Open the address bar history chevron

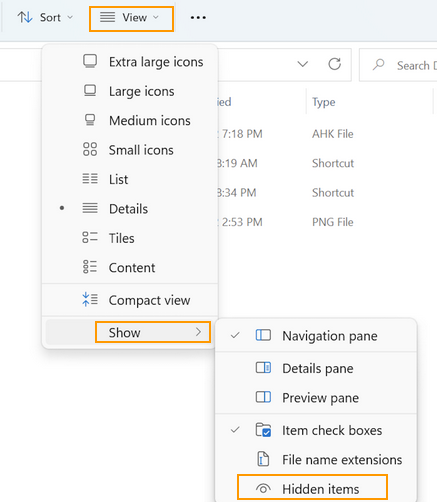click(303, 64)
